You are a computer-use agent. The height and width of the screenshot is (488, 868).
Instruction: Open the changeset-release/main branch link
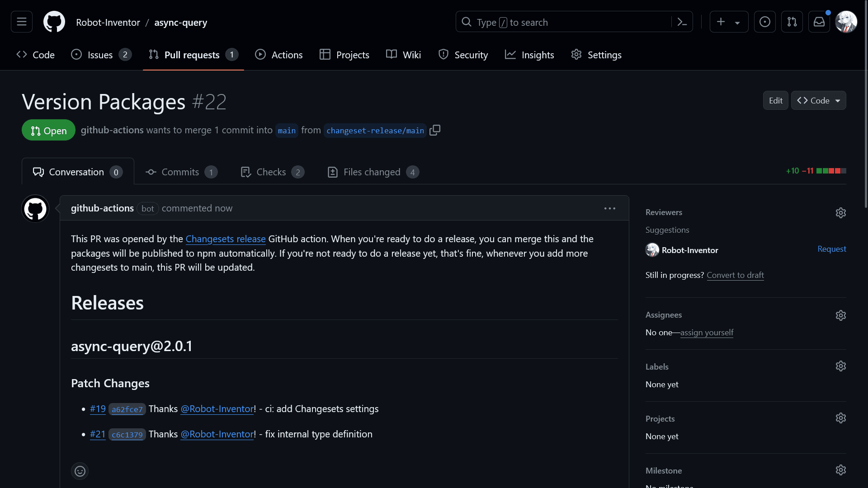pyautogui.click(x=375, y=131)
